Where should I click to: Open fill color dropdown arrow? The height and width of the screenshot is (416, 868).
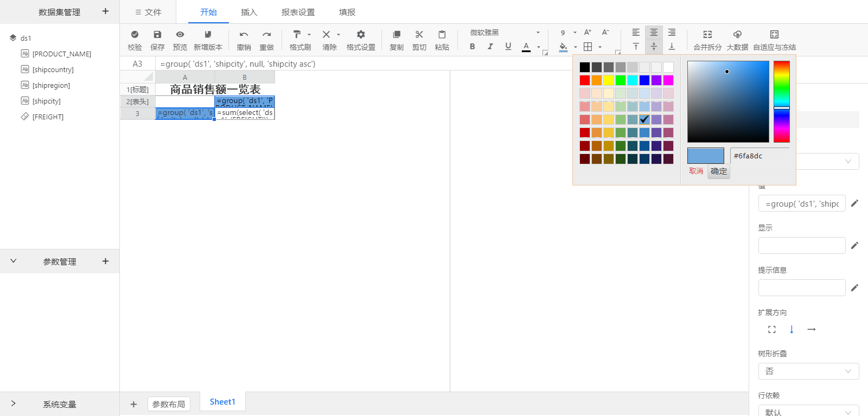click(x=576, y=47)
